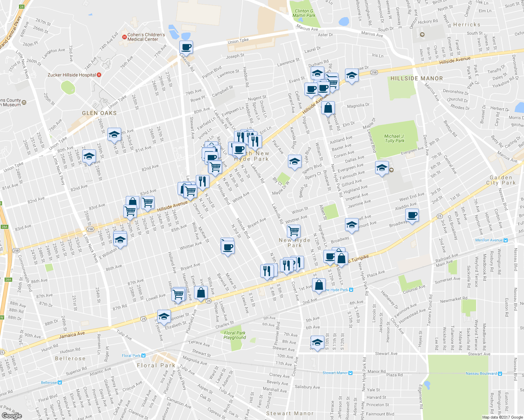Select the shopping bag marker near Lowell Ave

(x=201, y=293)
